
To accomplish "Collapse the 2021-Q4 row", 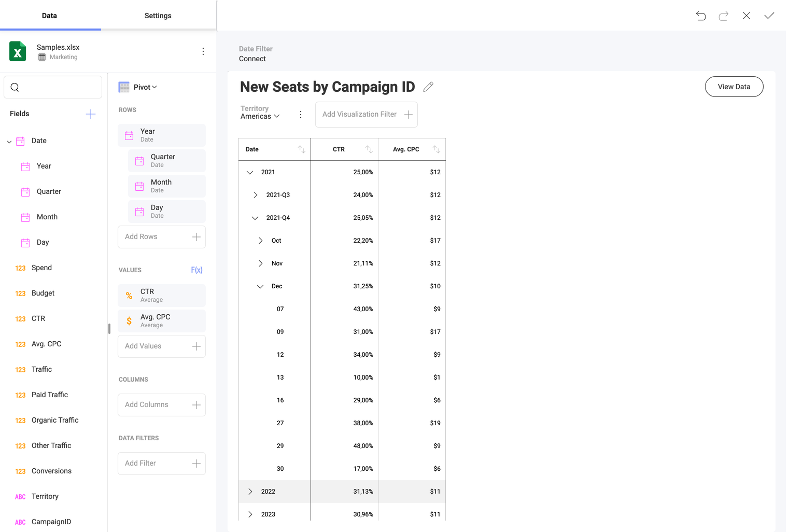I will coord(255,218).
